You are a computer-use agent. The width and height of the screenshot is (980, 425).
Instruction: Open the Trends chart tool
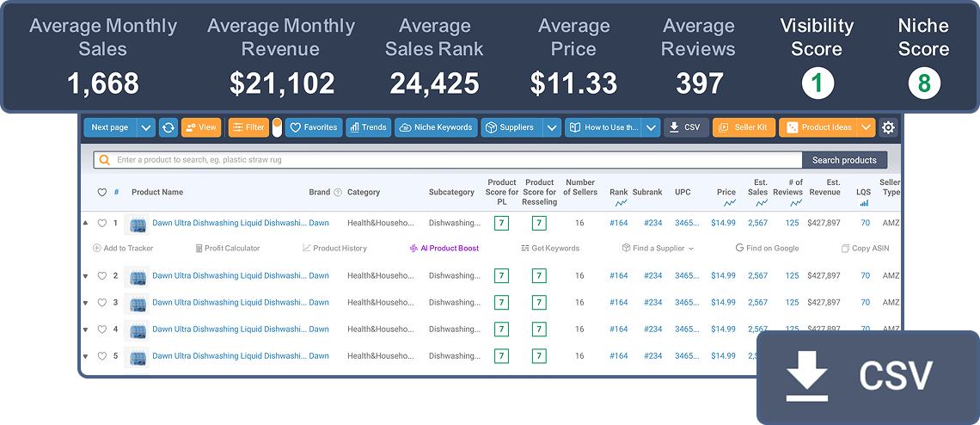point(368,127)
